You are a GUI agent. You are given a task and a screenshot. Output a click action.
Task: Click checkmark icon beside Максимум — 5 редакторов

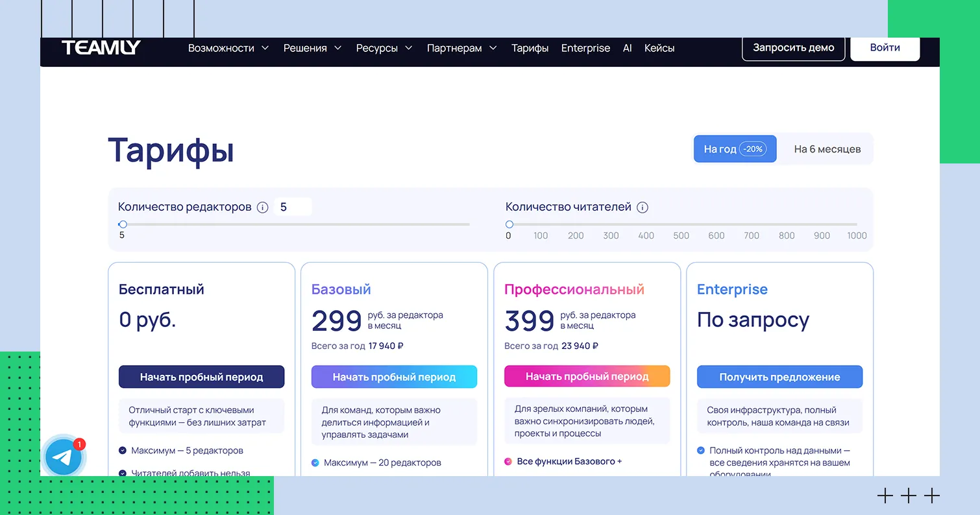pyautogui.click(x=123, y=451)
